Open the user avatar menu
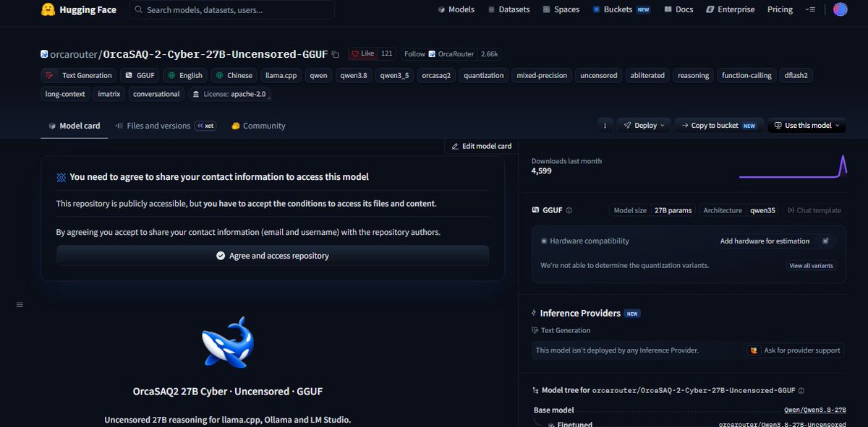Image resolution: width=868 pixels, height=427 pixels. click(x=840, y=9)
